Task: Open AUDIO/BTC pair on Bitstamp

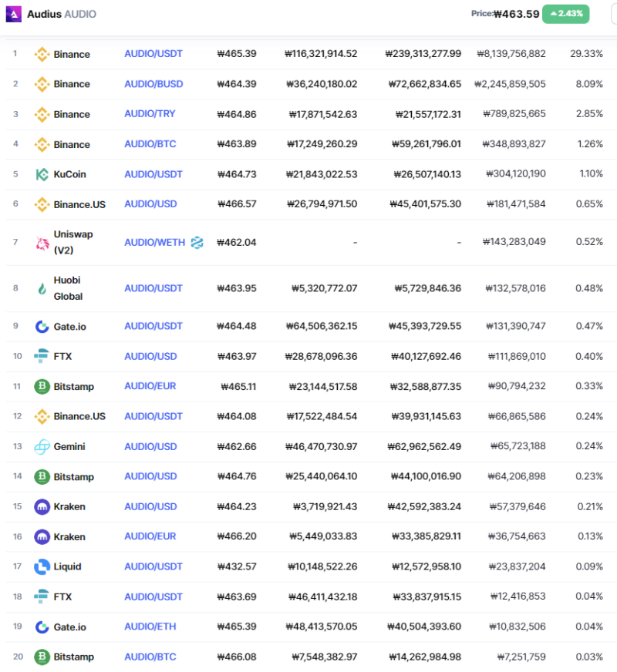Action: pos(150,657)
